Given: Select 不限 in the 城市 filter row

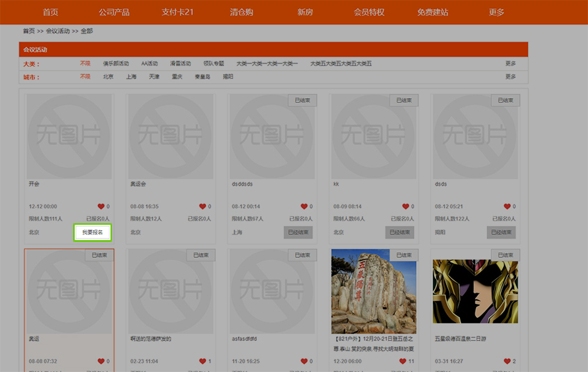Looking at the screenshot, I should pyautogui.click(x=85, y=76).
